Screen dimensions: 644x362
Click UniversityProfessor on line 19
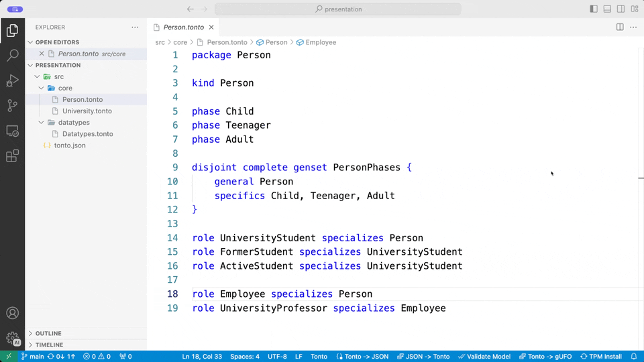[274, 308]
